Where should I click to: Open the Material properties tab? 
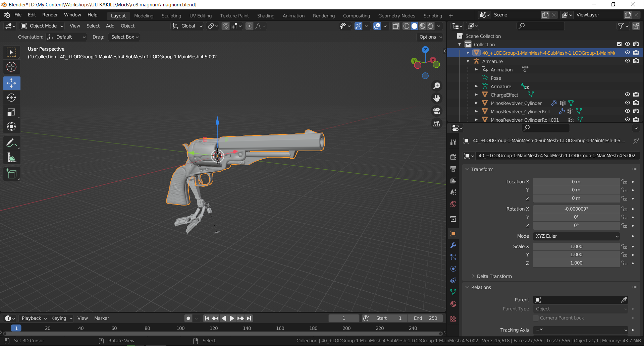[453, 304]
